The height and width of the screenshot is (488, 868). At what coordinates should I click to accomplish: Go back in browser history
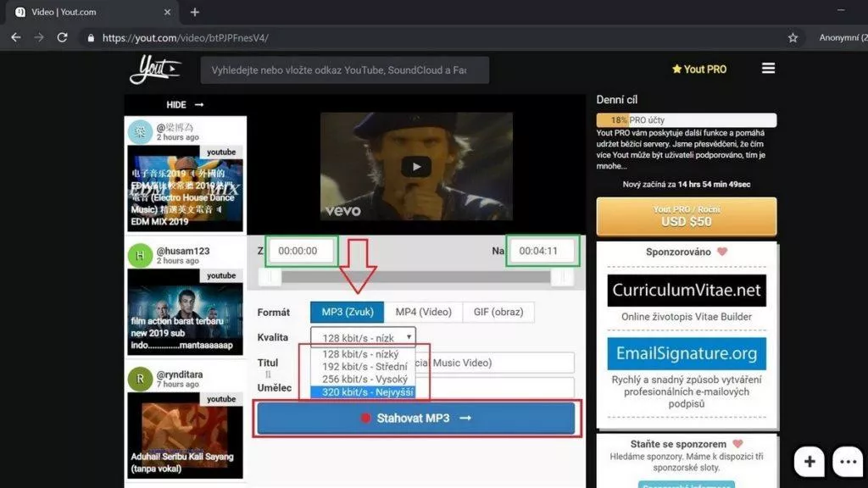pos(16,37)
